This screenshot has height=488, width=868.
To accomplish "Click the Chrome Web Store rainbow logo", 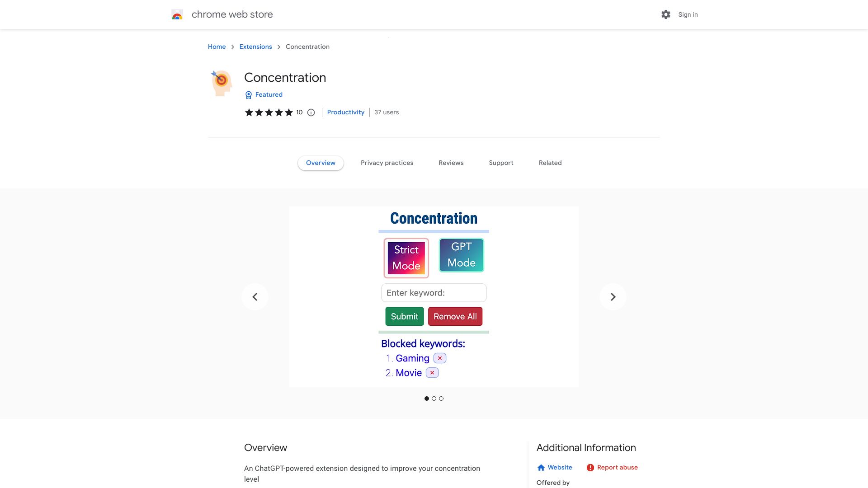I will (177, 15).
